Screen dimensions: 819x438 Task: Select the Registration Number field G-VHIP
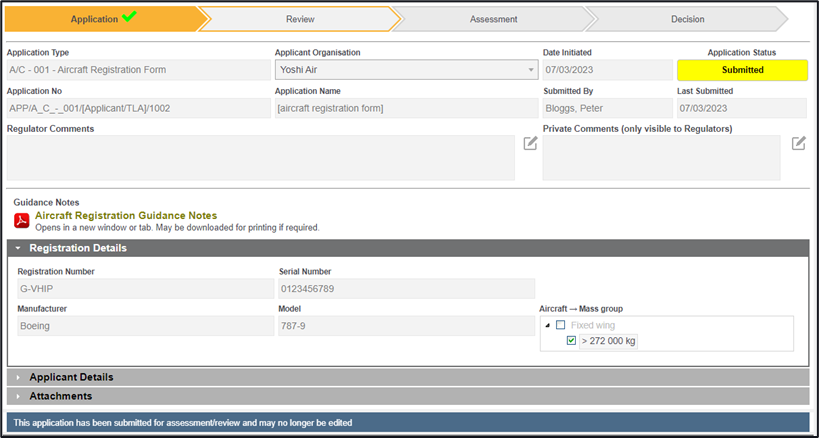[x=144, y=289]
